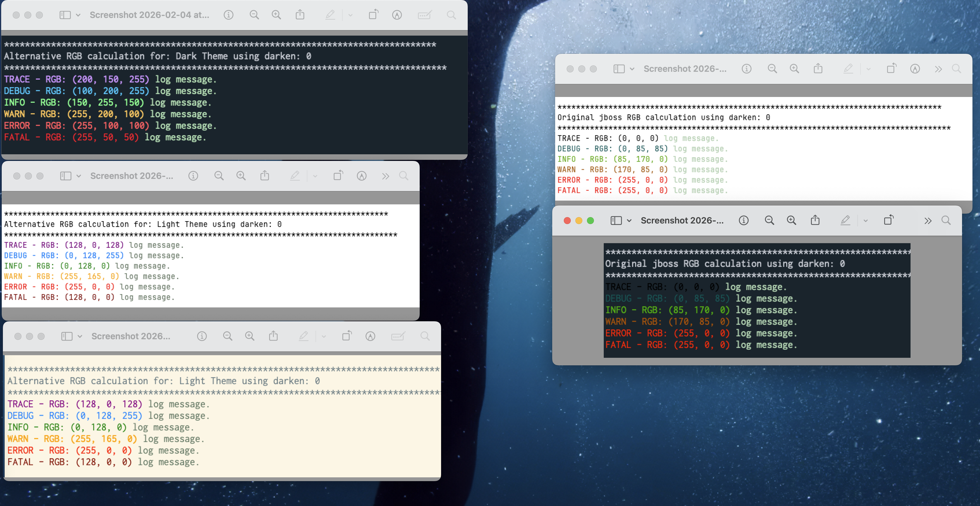This screenshot has height=506, width=980.
Task: Click markup circle icon in Dark Theme window
Action: coord(397,15)
